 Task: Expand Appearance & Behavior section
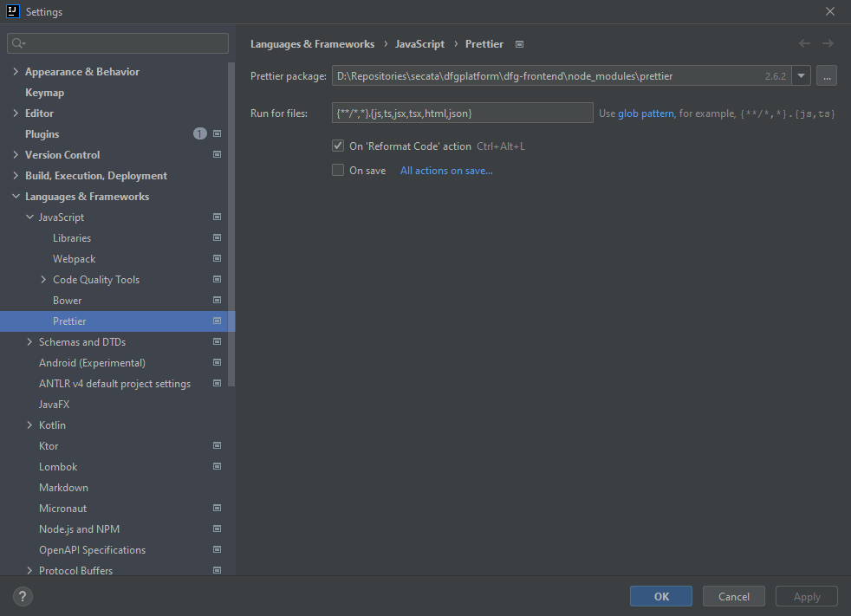pyautogui.click(x=16, y=72)
